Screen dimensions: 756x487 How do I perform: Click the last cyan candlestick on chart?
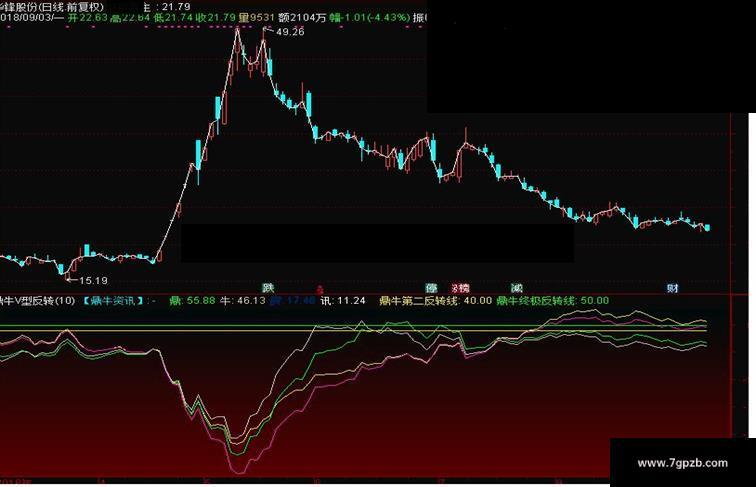(707, 228)
